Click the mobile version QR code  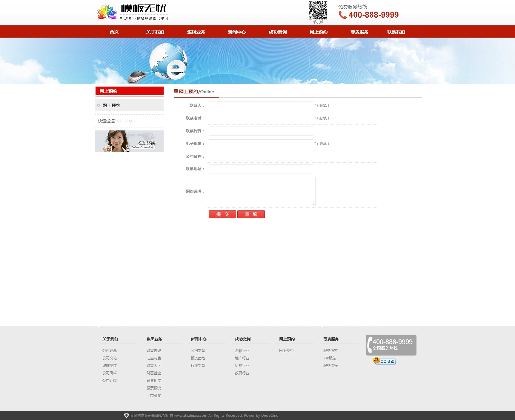pos(318,10)
